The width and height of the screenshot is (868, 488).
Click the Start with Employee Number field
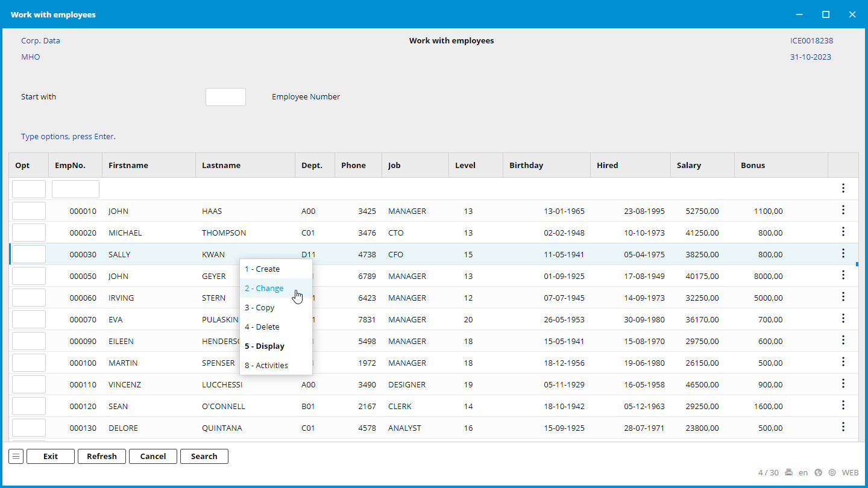(x=225, y=97)
